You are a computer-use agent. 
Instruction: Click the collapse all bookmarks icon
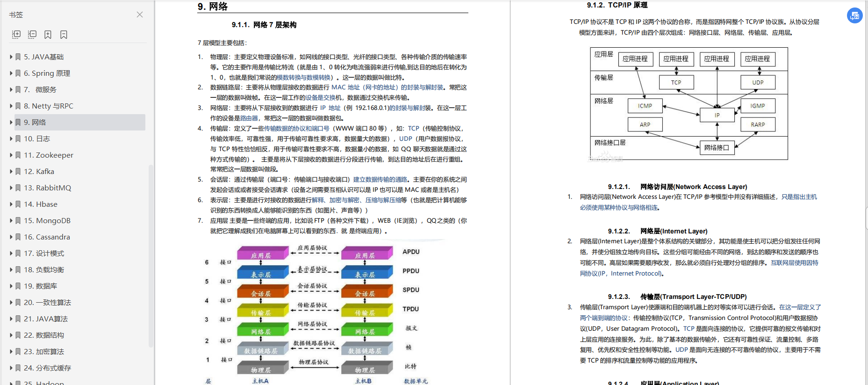(x=32, y=35)
